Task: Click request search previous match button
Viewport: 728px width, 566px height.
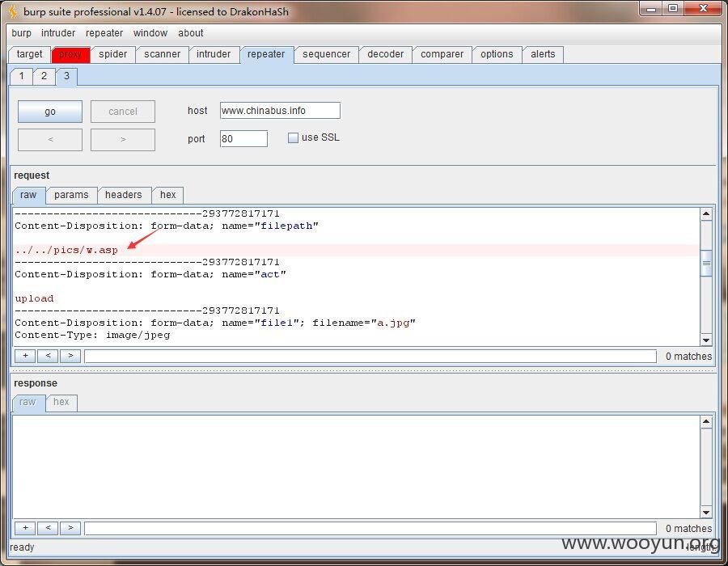Action: point(48,356)
